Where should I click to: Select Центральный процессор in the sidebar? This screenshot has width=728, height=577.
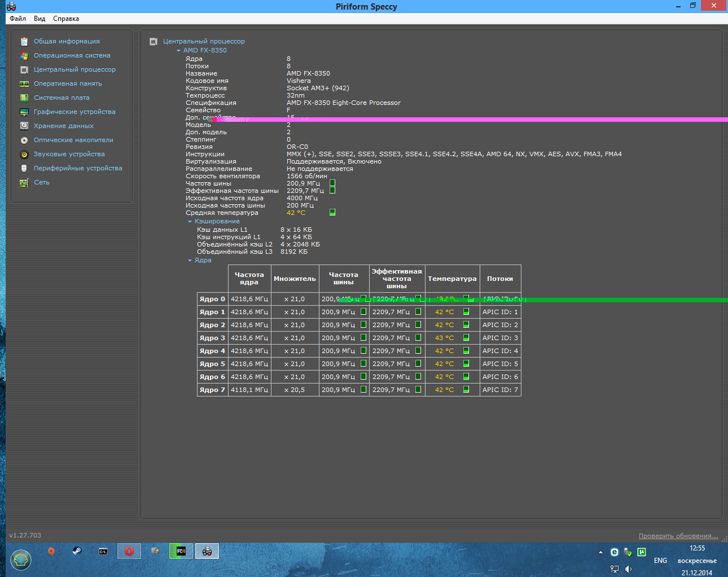click(x=74, y=69)
